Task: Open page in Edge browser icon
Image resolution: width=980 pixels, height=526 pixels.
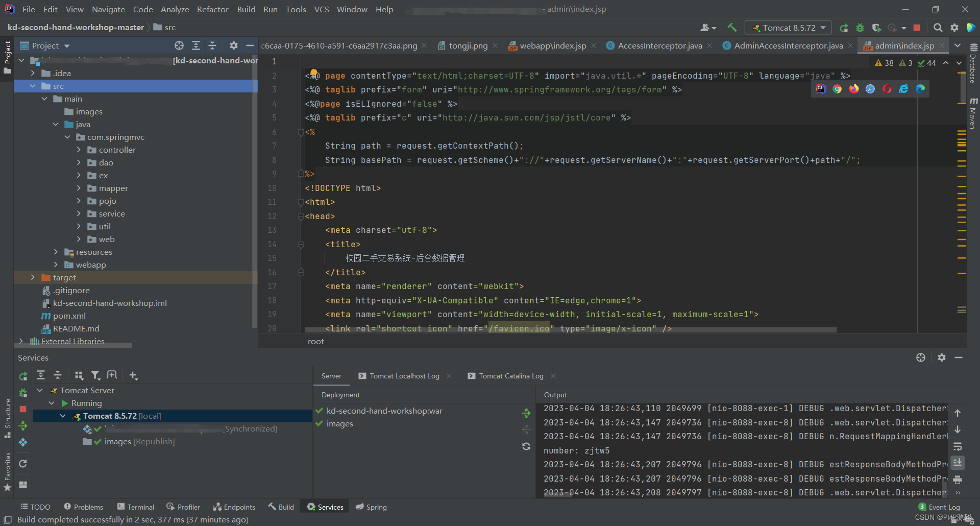Action: click(920, 89)
